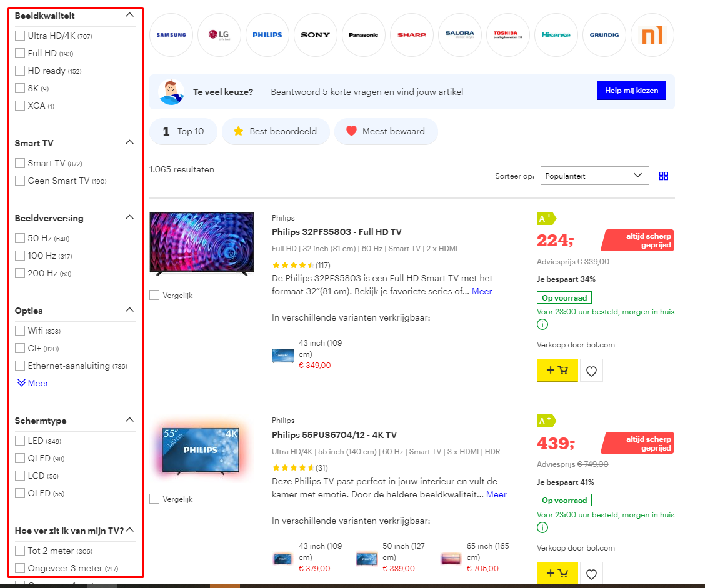Switch to grid view icon
Image resolution: width=705 pixels, height=588 pixels.
664,176
